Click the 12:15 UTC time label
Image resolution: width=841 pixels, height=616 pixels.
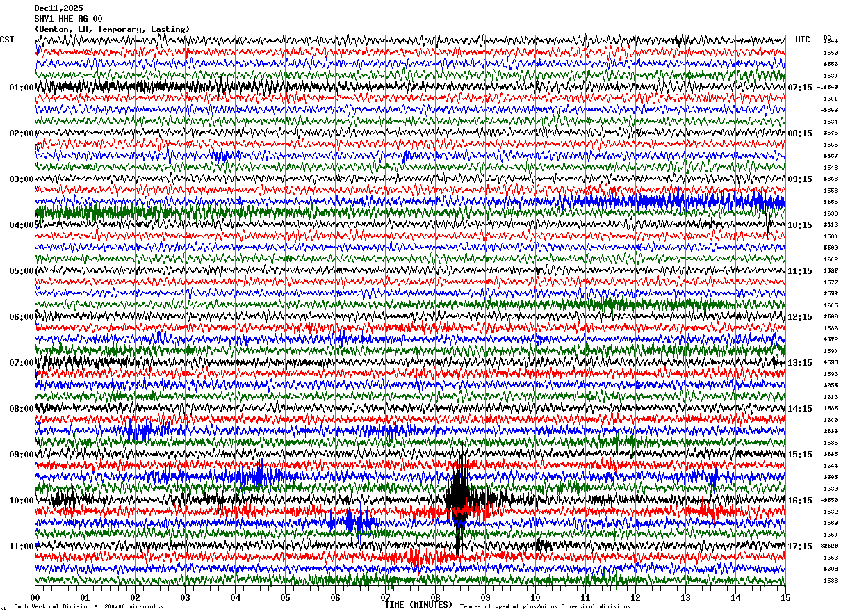click(x=800, y=317)
